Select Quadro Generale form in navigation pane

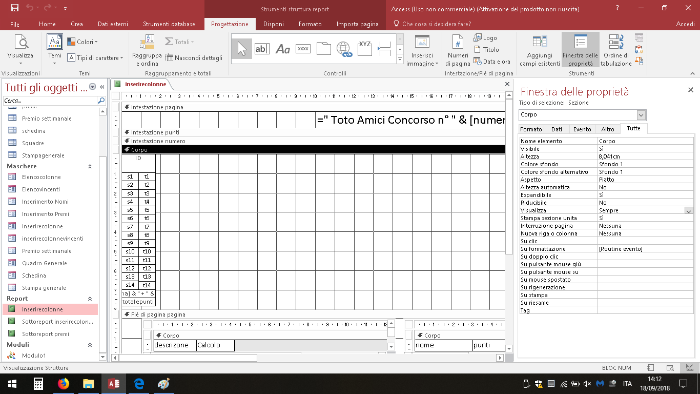44,263
